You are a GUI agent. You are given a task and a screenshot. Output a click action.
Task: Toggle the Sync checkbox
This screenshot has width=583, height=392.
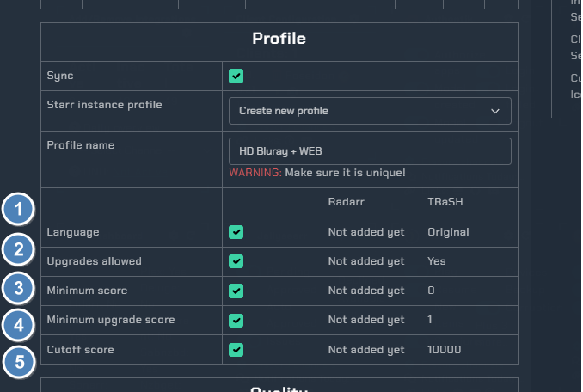point(236,77)
